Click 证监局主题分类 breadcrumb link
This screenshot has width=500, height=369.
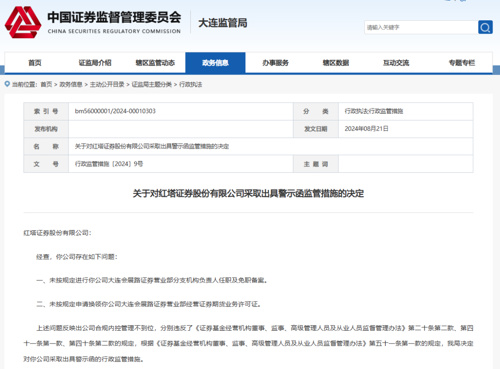[152, 84]
